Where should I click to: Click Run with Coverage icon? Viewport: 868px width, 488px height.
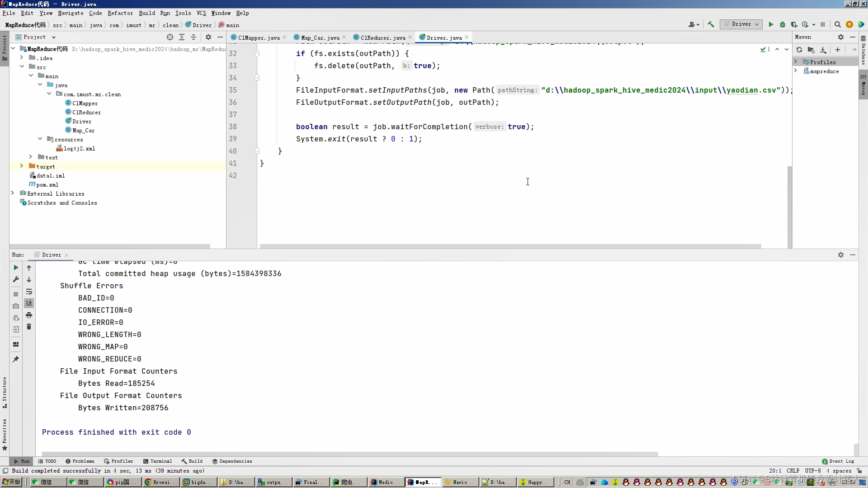[794, 24]
